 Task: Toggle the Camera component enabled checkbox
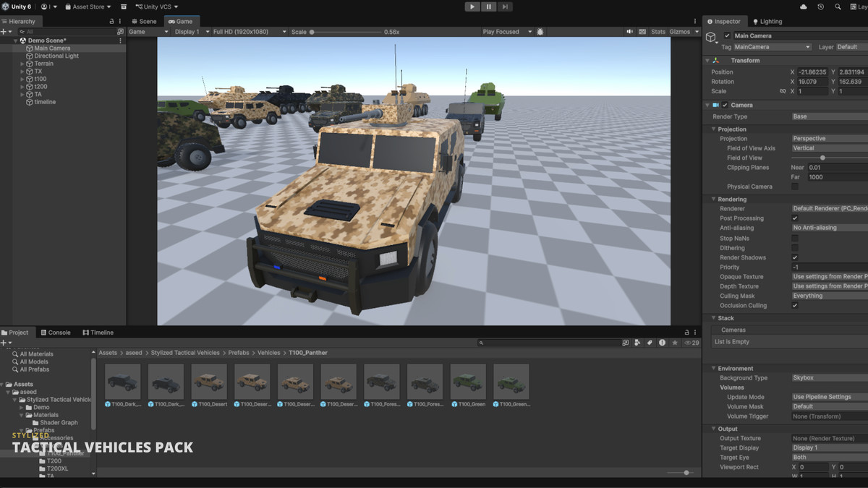(x=725, y=105)
